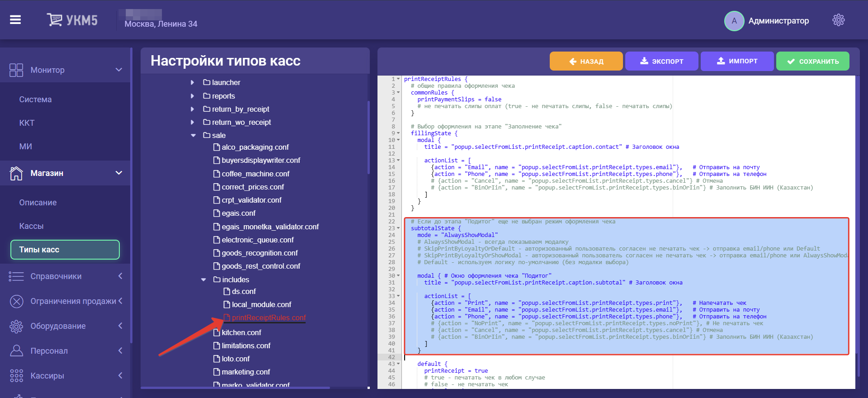Open the hamburger main menu
The image size is (868, 398).
15,20
